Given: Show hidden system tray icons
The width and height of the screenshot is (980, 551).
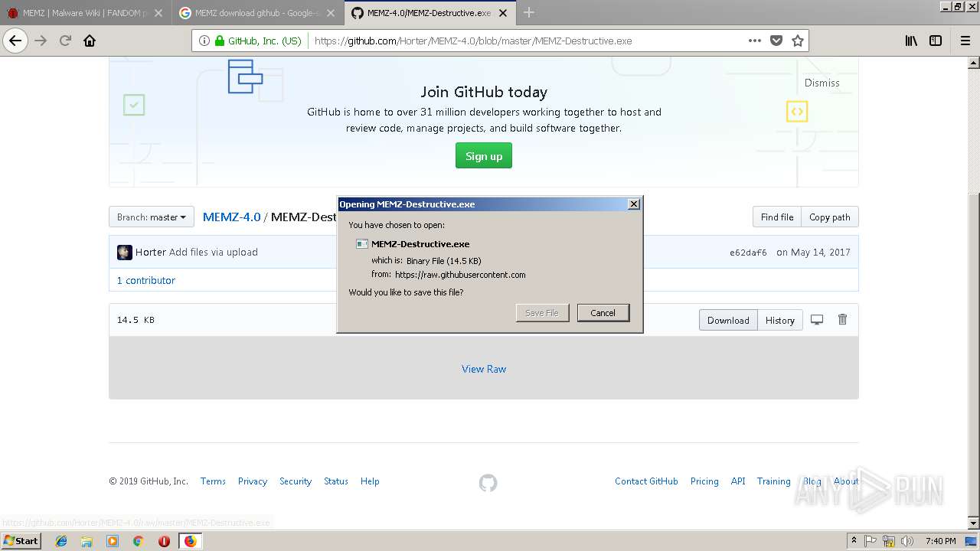Looking at the screenshot, I should pos(854,541).
